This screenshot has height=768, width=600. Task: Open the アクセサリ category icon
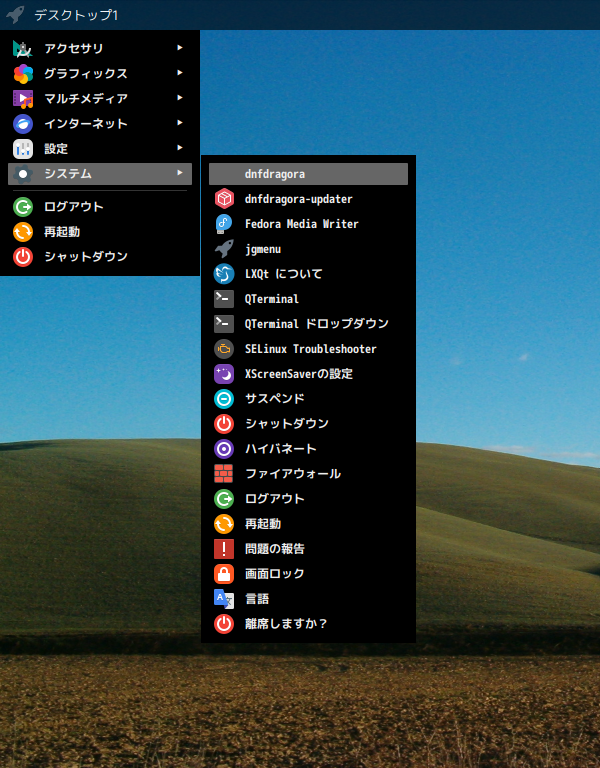click(x=23, y=48)
